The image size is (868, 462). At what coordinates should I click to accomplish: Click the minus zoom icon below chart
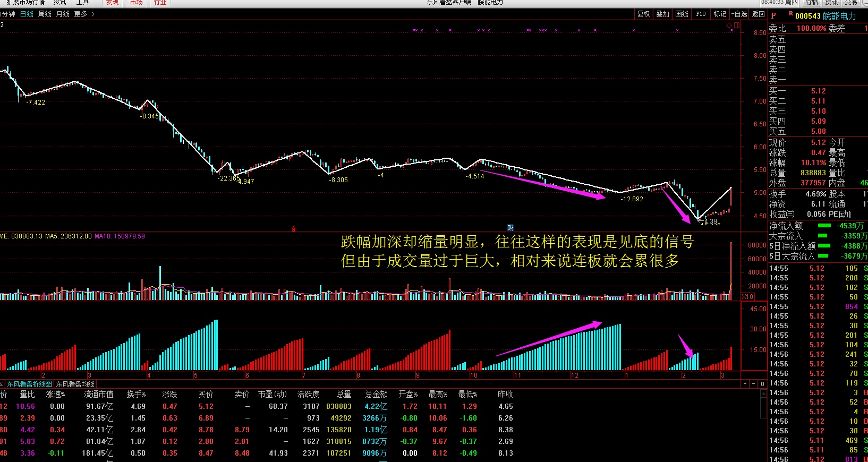[x=754, y=383]
